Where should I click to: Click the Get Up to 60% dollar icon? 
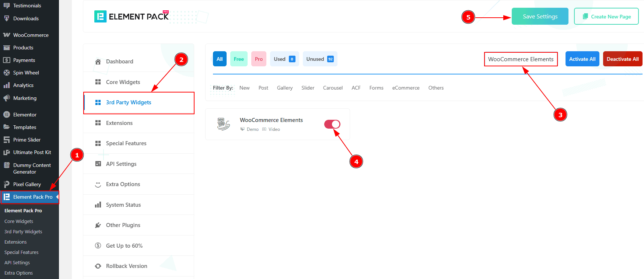98,245
